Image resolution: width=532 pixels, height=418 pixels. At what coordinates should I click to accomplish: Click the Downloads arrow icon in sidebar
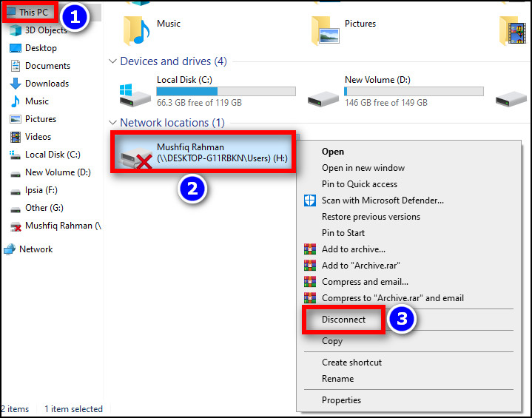(x=15, y=84)
